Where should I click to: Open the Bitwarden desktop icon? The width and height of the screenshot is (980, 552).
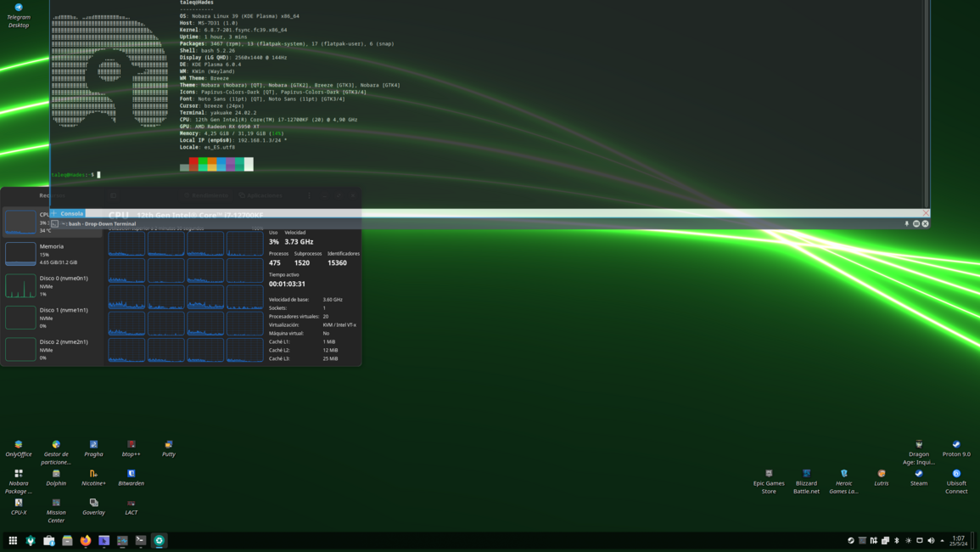pyautogui.click(x=131, y=477)
